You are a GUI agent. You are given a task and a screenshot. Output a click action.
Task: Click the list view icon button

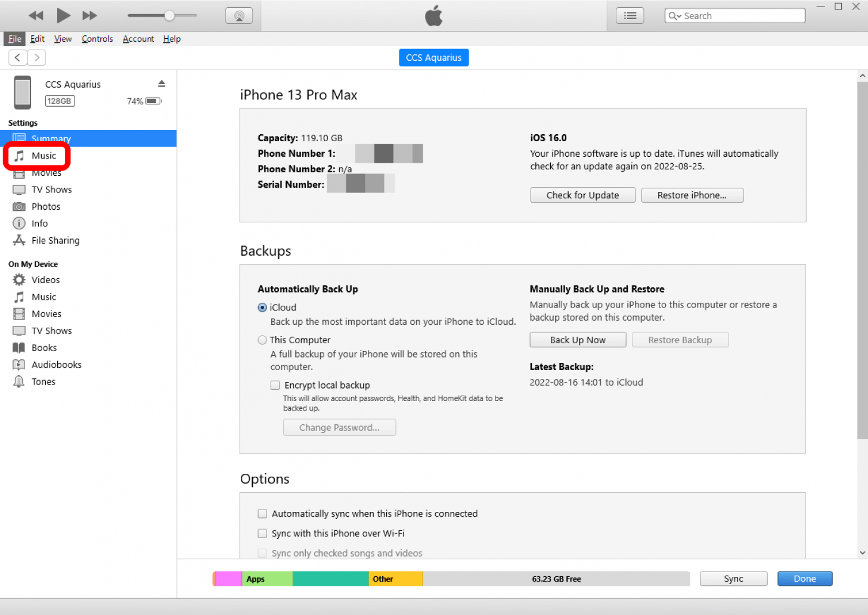point(630,16)
